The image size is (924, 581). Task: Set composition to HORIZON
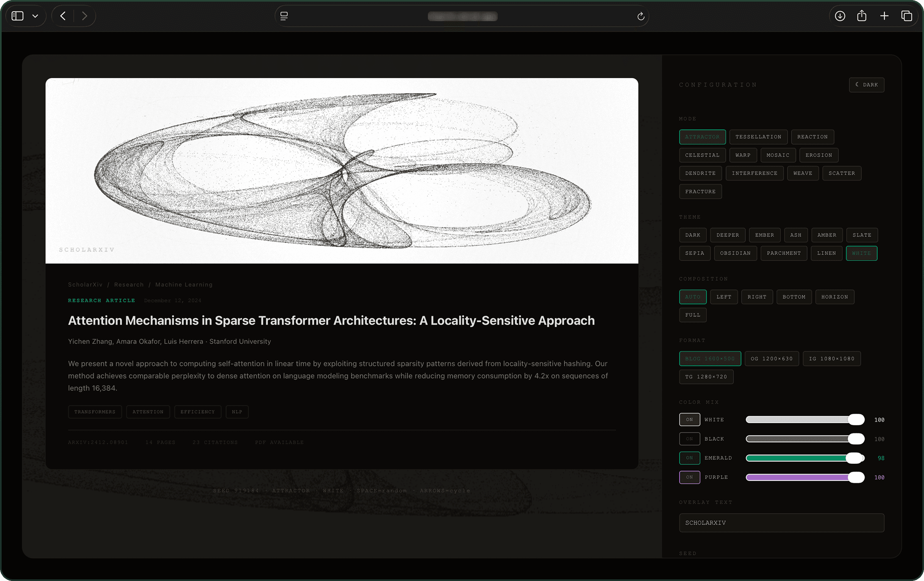835,297
